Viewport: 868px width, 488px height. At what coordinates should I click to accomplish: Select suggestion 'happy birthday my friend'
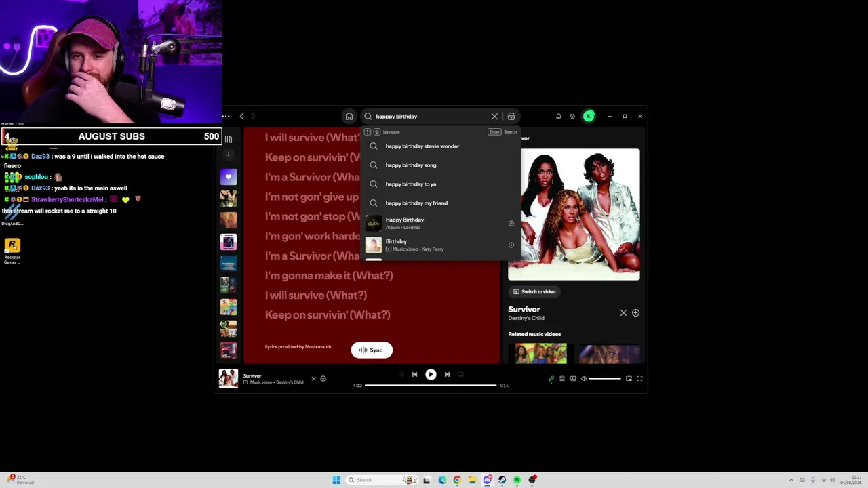pos(441,203)
